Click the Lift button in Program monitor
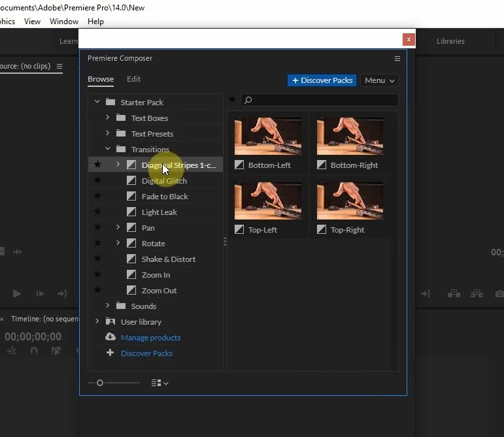The image size is (504, 437). click(454, 293)
